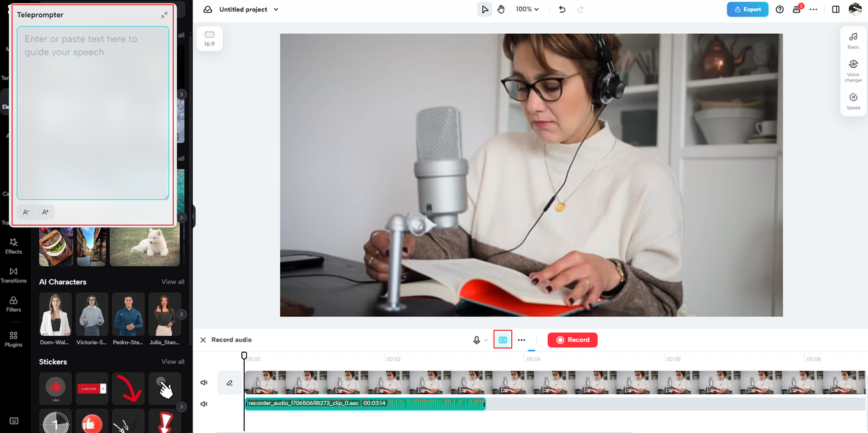
Task: Select the pointer cursor tool
Action: tap(484, 10)
